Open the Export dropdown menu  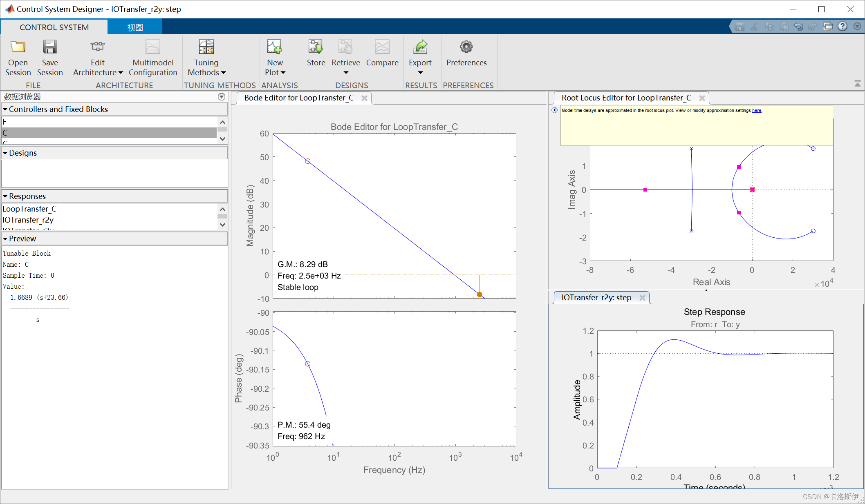pyautogui.click(x=420, y=73)
